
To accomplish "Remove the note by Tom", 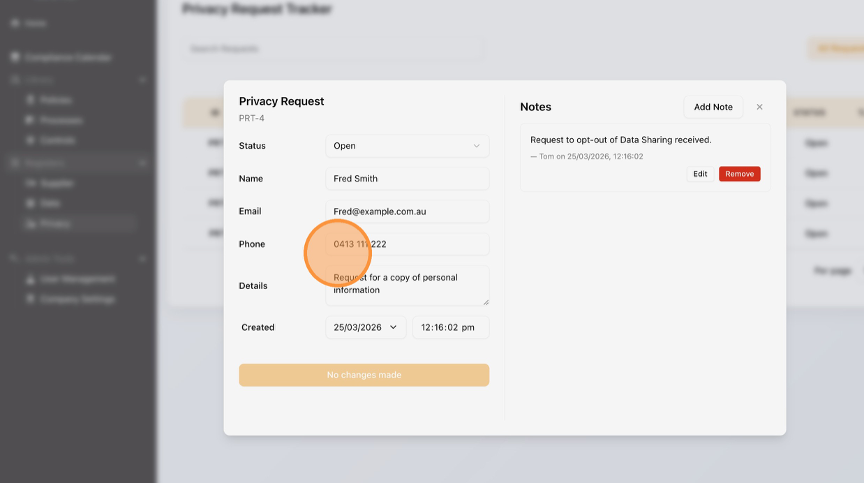I will 739,174.
